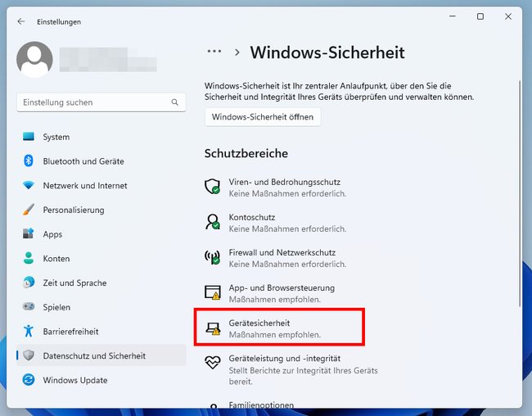Click the App- und Browsersteuerung window icon
Viewport: 532px width, 416px height.
click(x=213, y=292)
